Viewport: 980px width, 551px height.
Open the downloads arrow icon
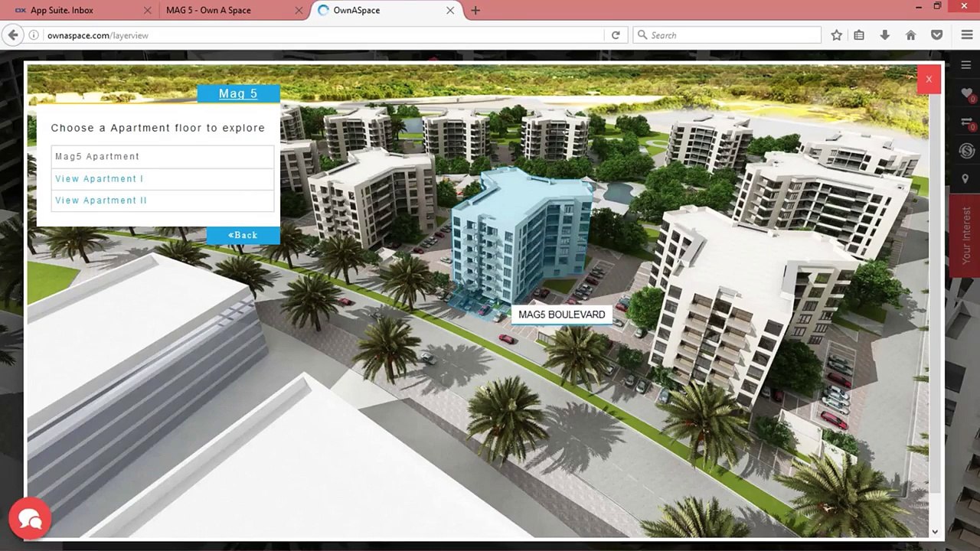point(885,35)
